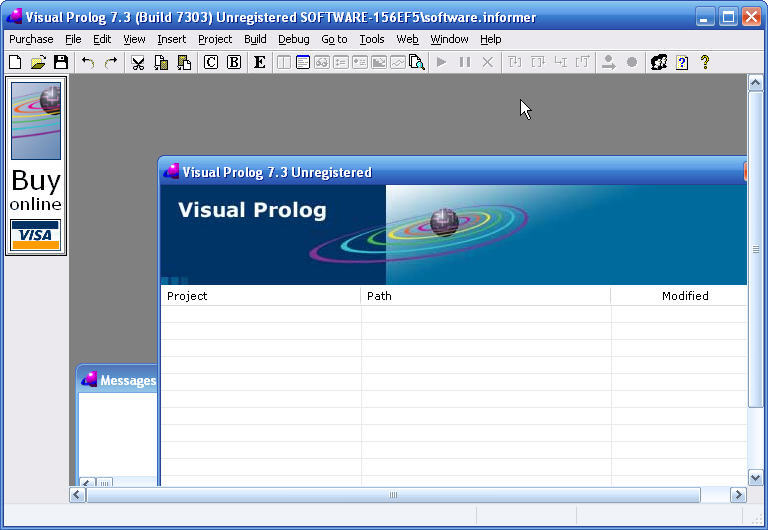Open the Web menu
Screen dimensions: 768x530
[407, 39]
